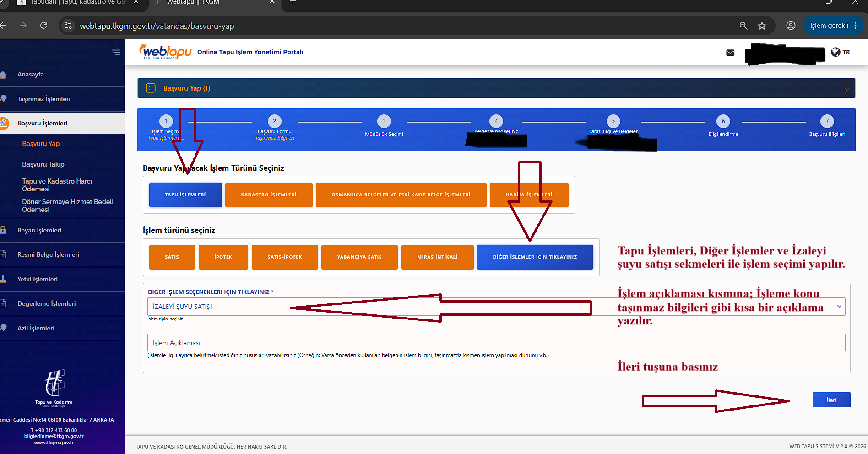868x454 pixels.
Task: Choose the SATIŞ-İPOTEK transaction type
Action: 285,257
